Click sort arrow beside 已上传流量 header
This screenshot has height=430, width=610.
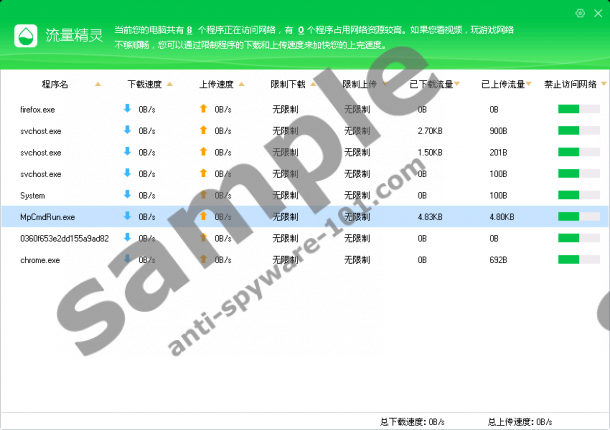[527, 85]
